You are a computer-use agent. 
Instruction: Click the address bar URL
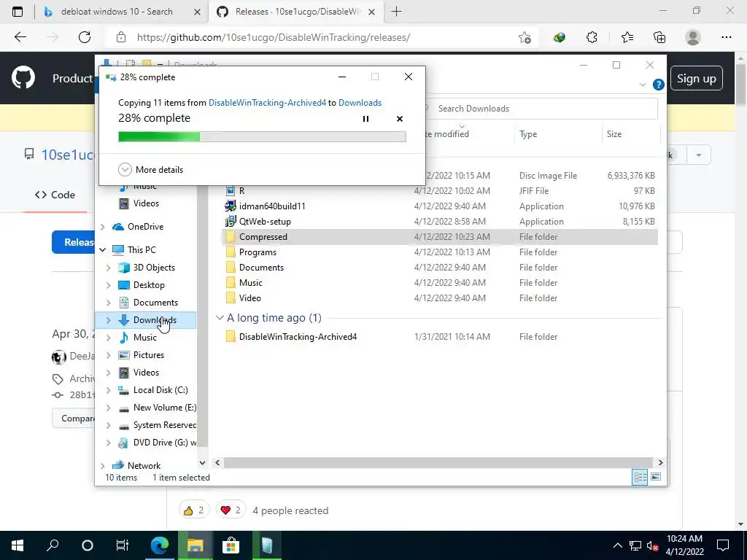[273, 37]
